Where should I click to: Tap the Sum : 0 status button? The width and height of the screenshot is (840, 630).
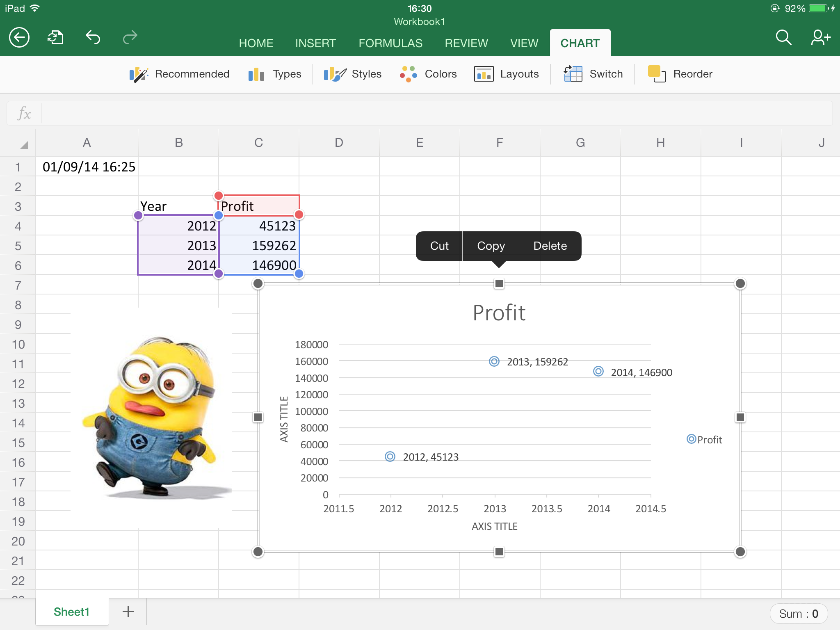click(799, 614)
